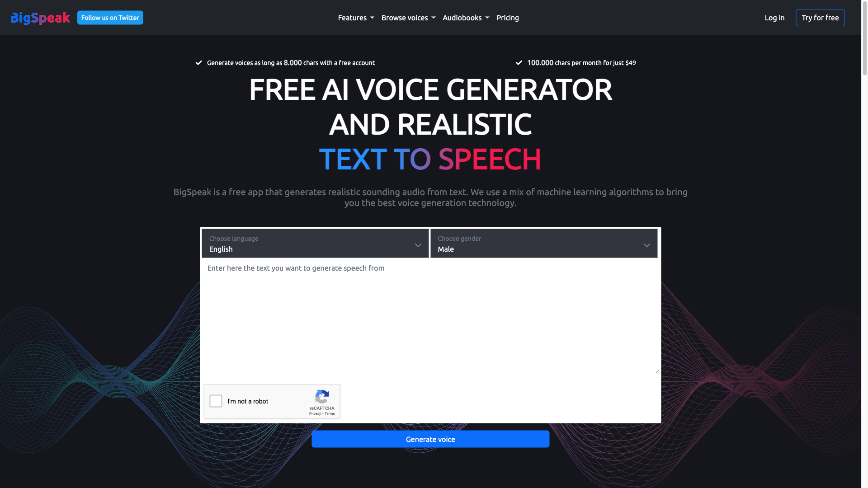Screen dimensions: 868x488
Task: Select the Pricing menu tab
Action: (507, 17)
